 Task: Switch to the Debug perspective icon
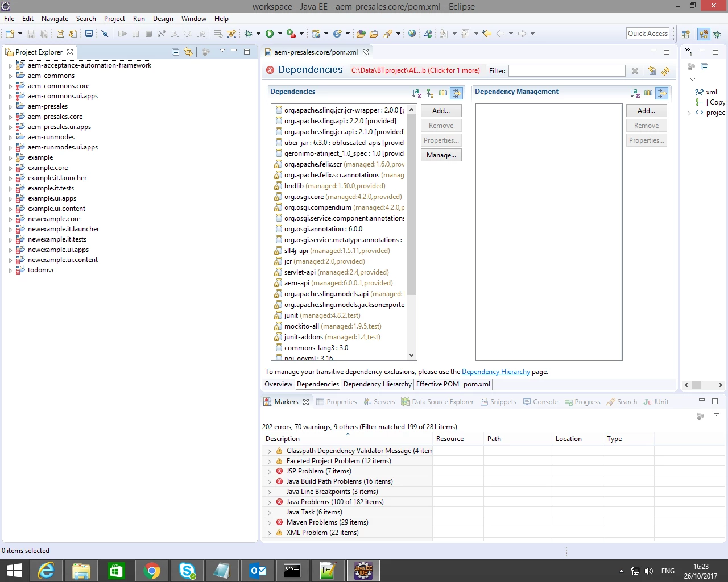coord(717,34)
